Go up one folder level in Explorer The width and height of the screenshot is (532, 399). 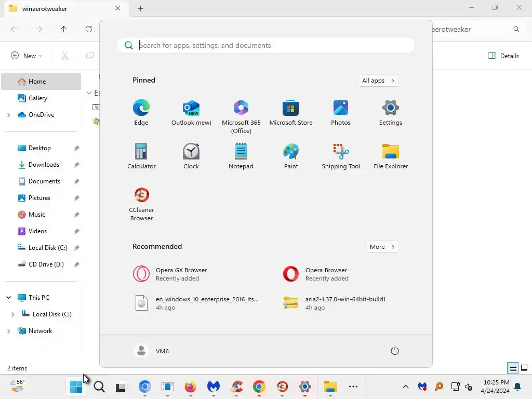point(64,29)
